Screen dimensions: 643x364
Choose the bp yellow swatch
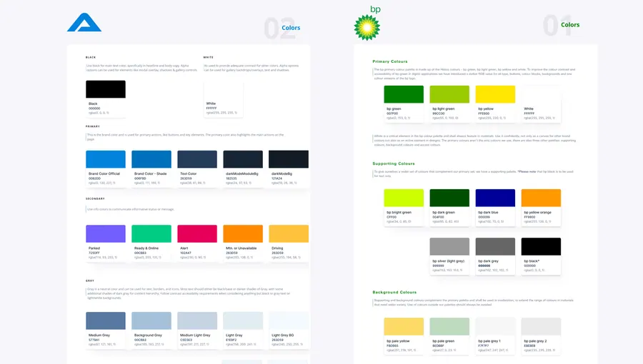[495, 94]
